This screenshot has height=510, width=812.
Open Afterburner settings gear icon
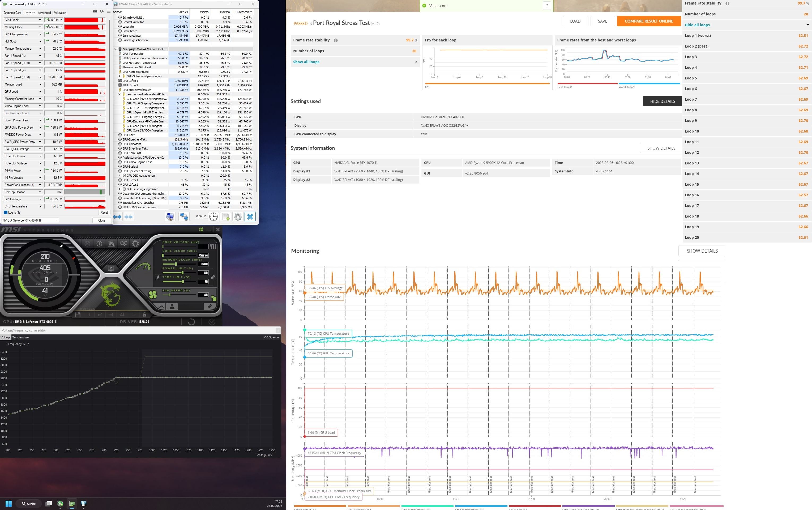pyautogui.click(x=135, y=244)
